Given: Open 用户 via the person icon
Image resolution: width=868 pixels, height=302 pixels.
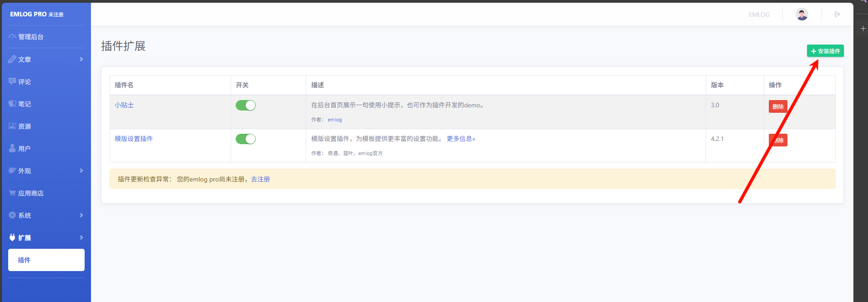Looking at the screenshot, I should pos(12,148).
